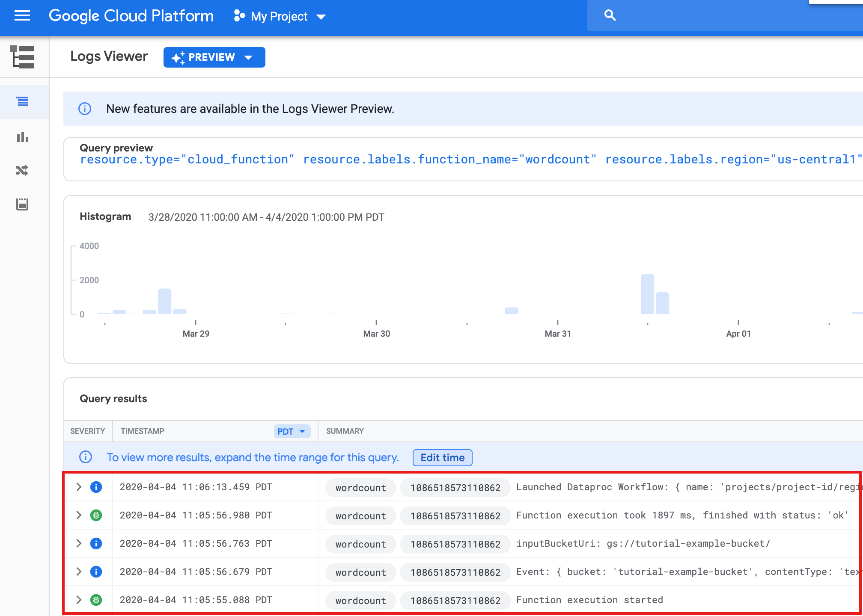Expand the inputBucketUri log entry
Screen dimensions: 863x616
click(x=79, y=544)
